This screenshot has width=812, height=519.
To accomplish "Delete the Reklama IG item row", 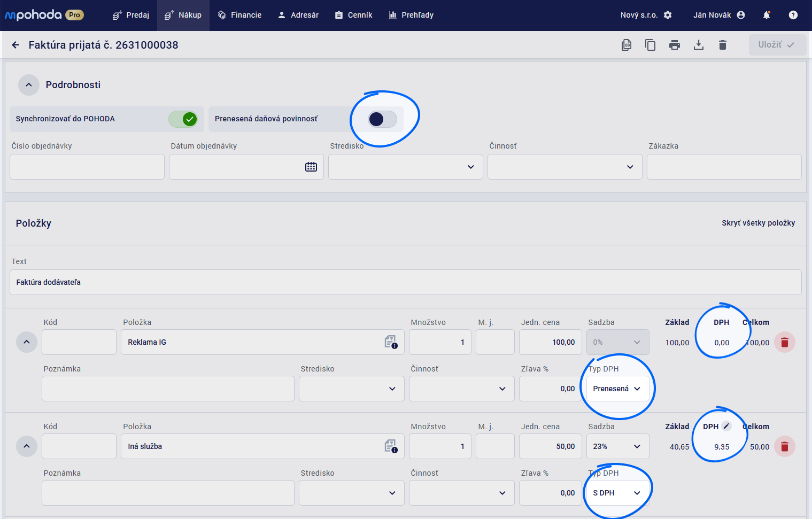I will [x=785, y=342].
